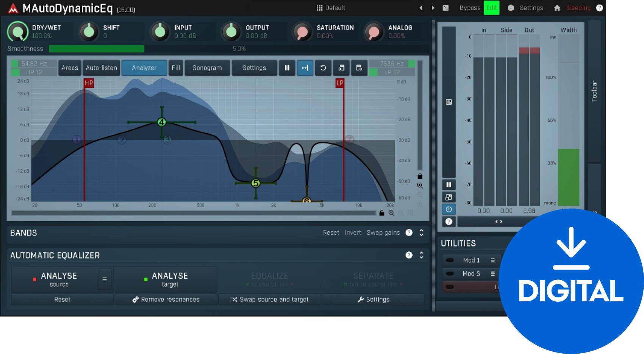The width and height of the screenshot is (644, 354).
Task: Select the Areas tab
Action: click(70, 68)
